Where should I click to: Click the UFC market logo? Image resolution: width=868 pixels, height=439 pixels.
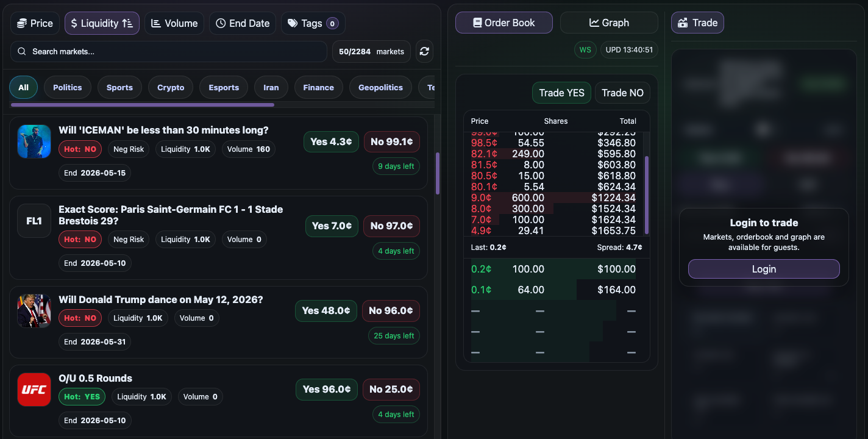tap(34, 390)
